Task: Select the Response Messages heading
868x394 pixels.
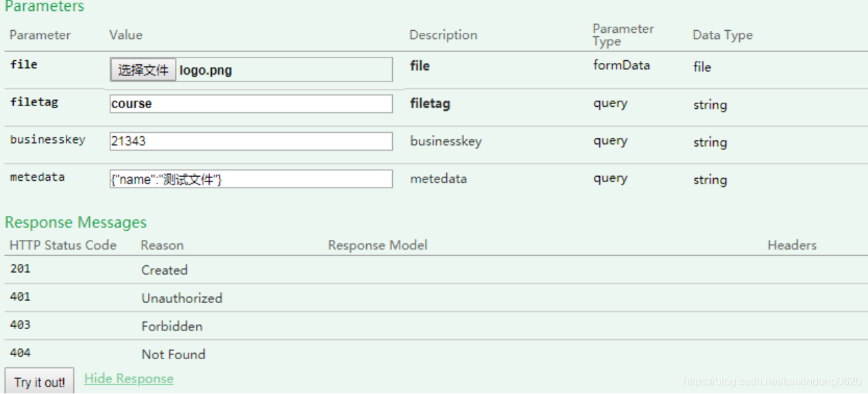Action: coord(75,223)
